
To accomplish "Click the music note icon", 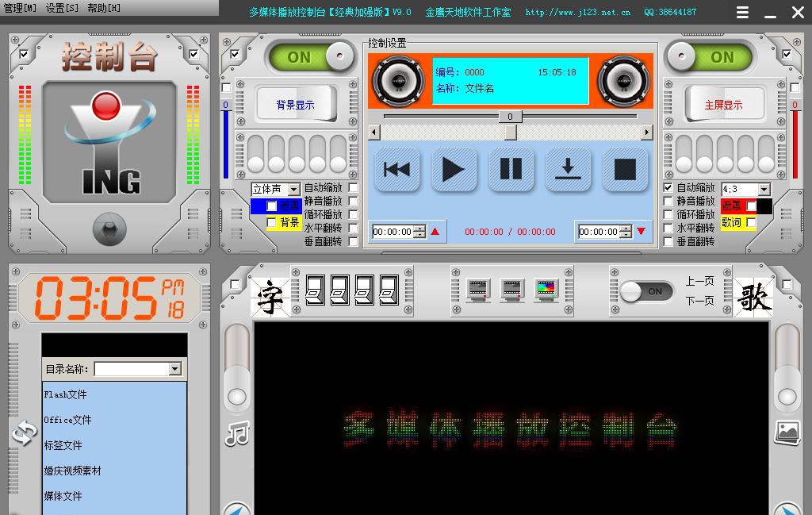I will [237, 433].
